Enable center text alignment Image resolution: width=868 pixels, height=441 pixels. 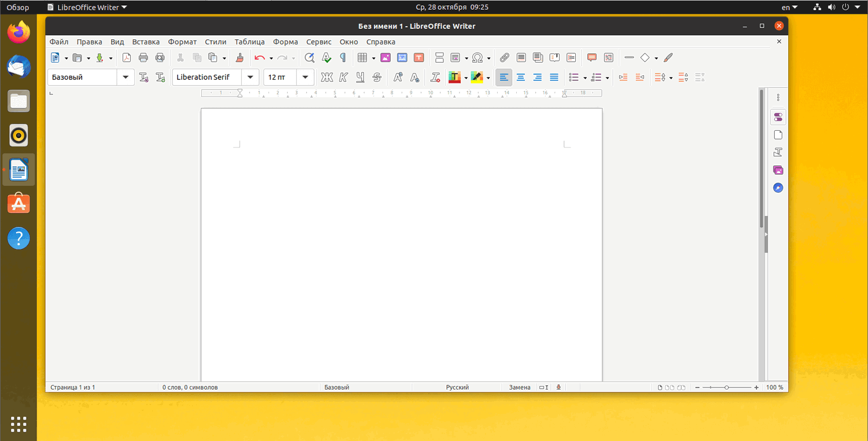pos(521,77)
